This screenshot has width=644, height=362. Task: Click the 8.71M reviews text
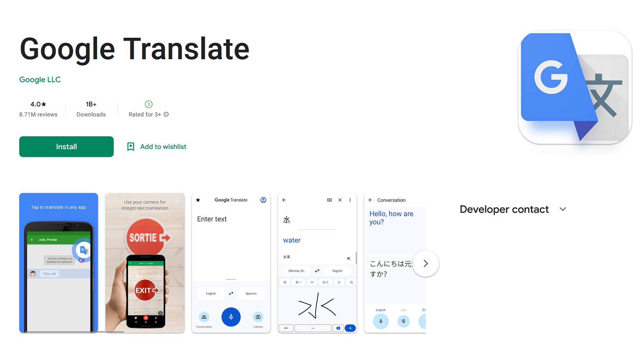(x=38, y=114)
